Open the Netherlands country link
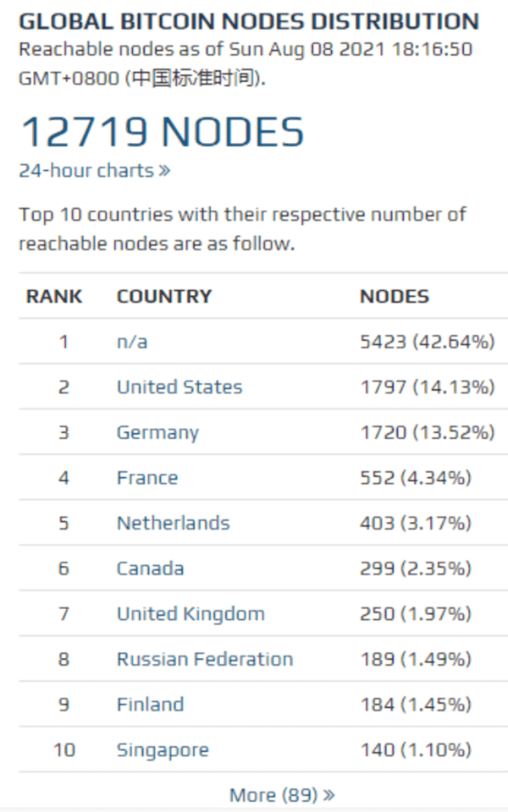508x812 pixels. coord(173,523)
